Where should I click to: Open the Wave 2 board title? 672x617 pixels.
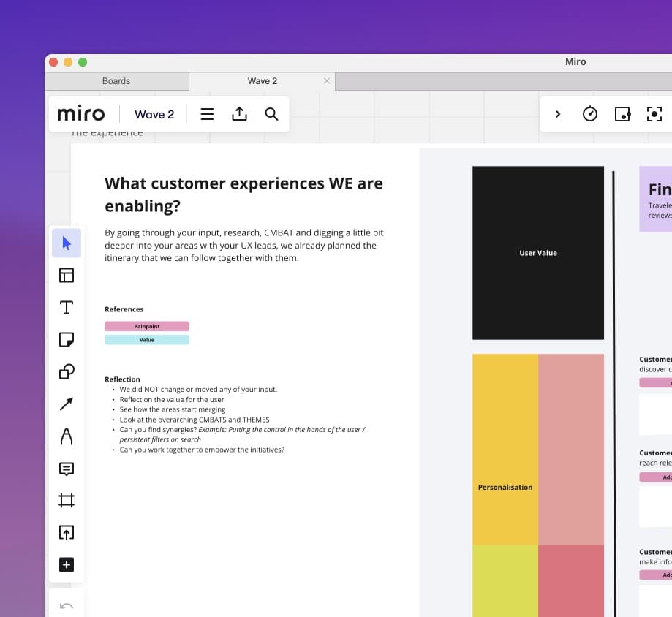coord(154,114)
